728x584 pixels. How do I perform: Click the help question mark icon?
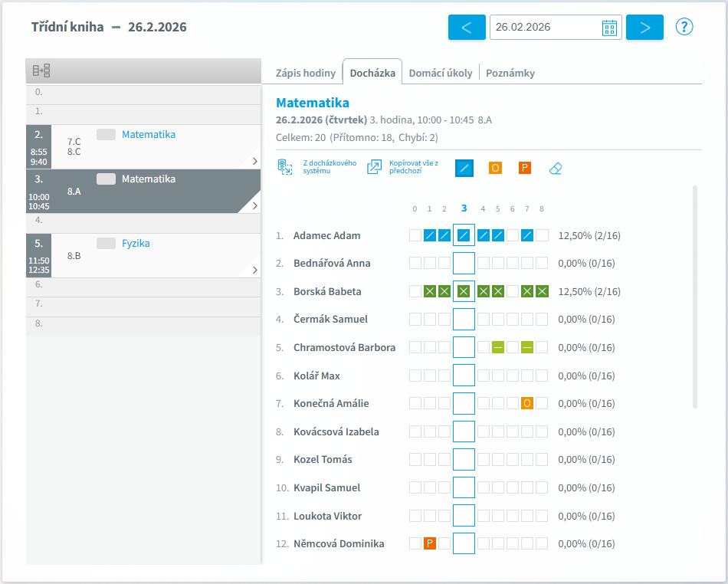[x=684, y=27]
